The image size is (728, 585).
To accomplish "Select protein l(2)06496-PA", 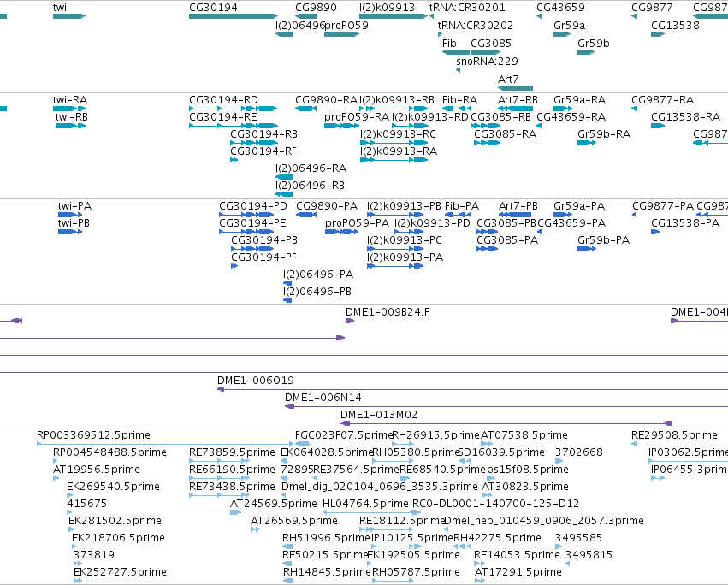I will coord(287,283).
